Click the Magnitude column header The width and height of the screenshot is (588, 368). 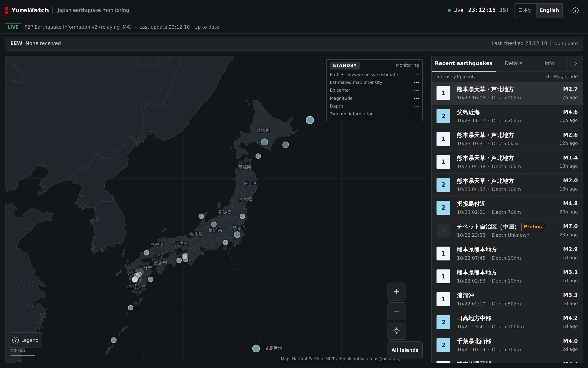(566, 77)
